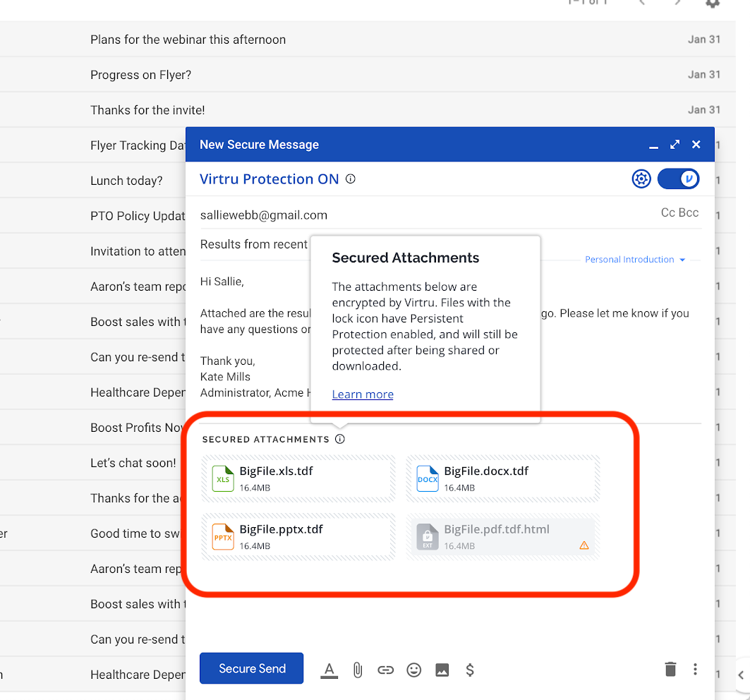Image resolution: width=750 pixels, height=700 pixels.
Task: Click the dollar sign icon
Action: click(x=470, y=670)
